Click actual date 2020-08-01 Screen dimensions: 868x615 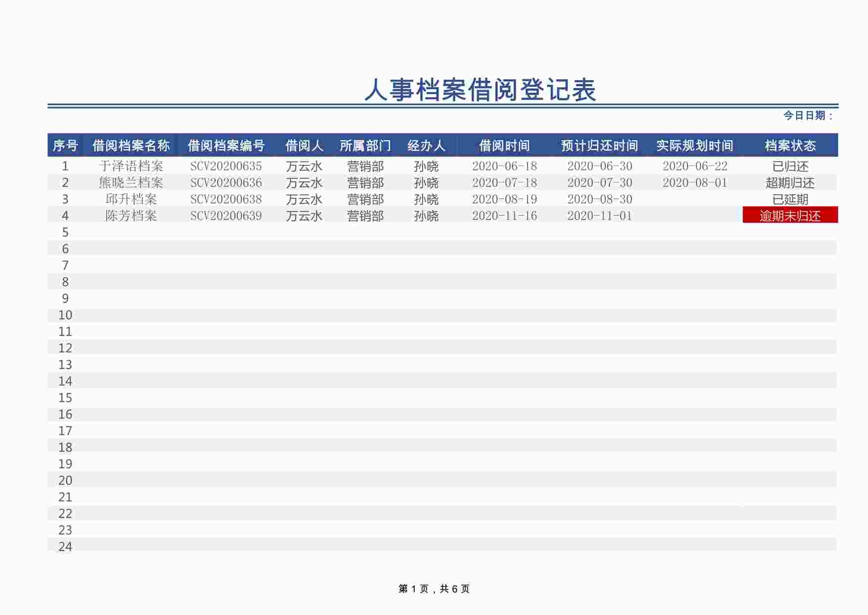pyautogui.click(x=695, y=183)
